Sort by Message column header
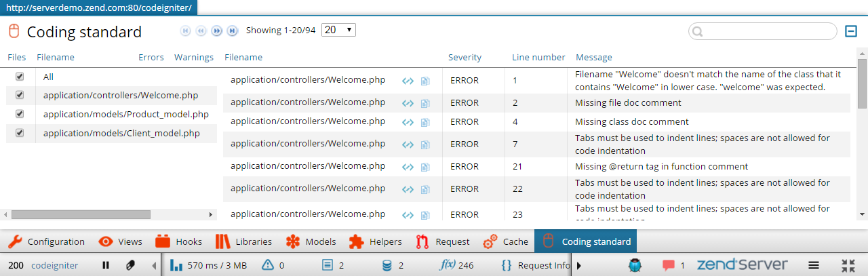The width and height of the screenshot is (868, 276). pyautogui.click(x=594, y=58)
